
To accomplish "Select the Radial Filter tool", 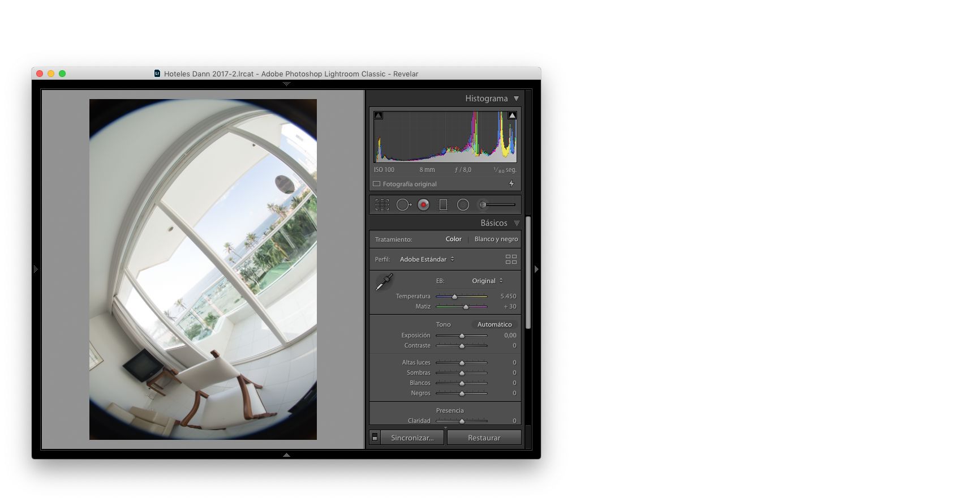I will 463,205.
